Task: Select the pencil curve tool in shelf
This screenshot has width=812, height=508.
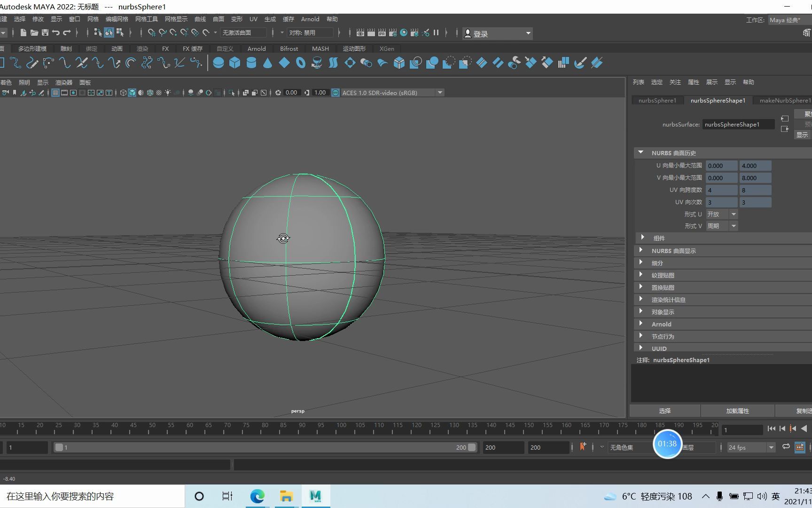Action: click(x=32, y=63)
